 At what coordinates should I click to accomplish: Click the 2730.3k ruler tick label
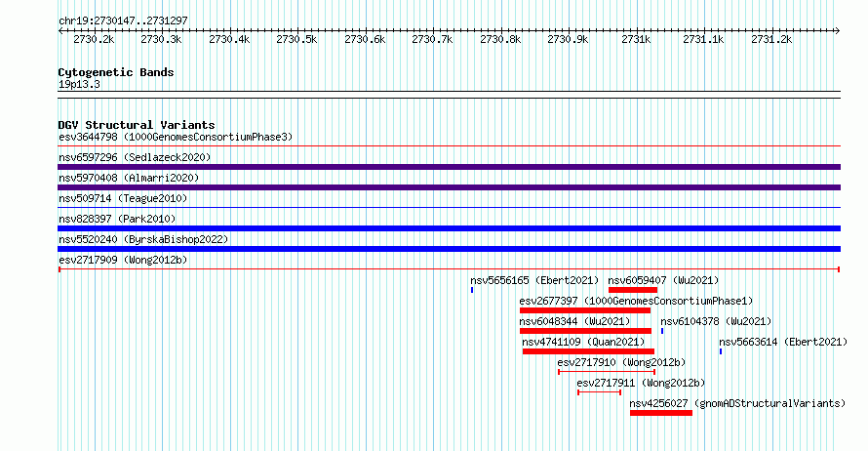tap(161, 39)
